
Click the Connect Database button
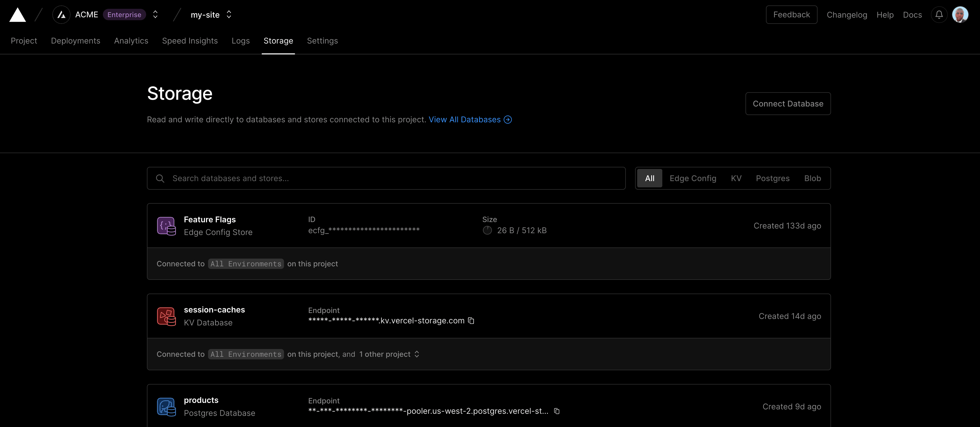pyautogui.click(x=787, y=104)
